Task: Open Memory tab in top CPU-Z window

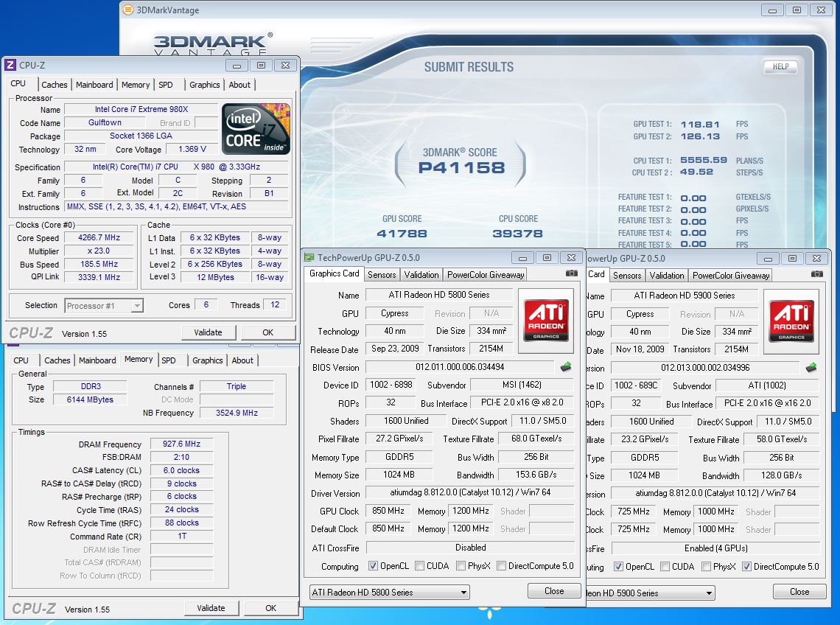Action: point(136,85)
